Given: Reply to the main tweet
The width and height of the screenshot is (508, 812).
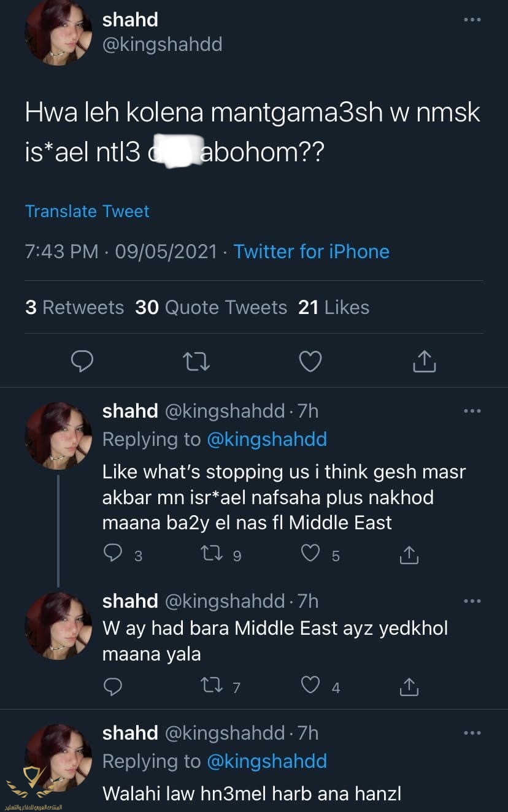Looking at the screenshot, I should (x=82, y=362).
